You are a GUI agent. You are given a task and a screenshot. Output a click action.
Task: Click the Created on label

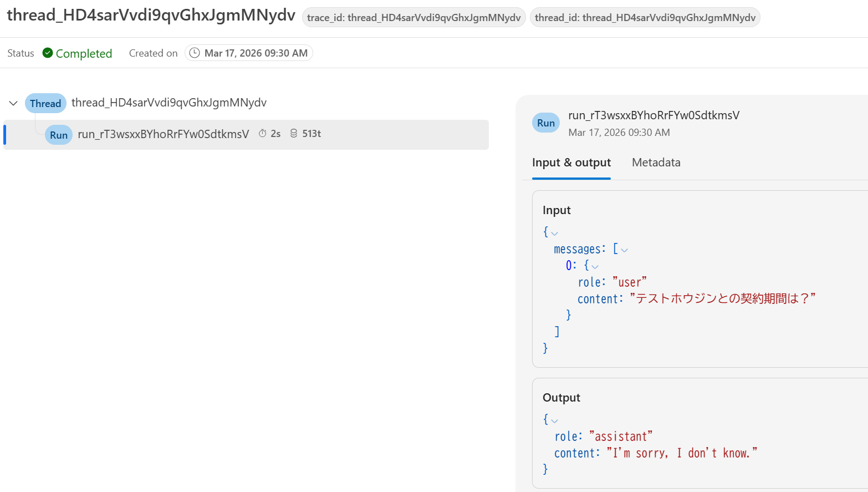click(x=154, y=53)
